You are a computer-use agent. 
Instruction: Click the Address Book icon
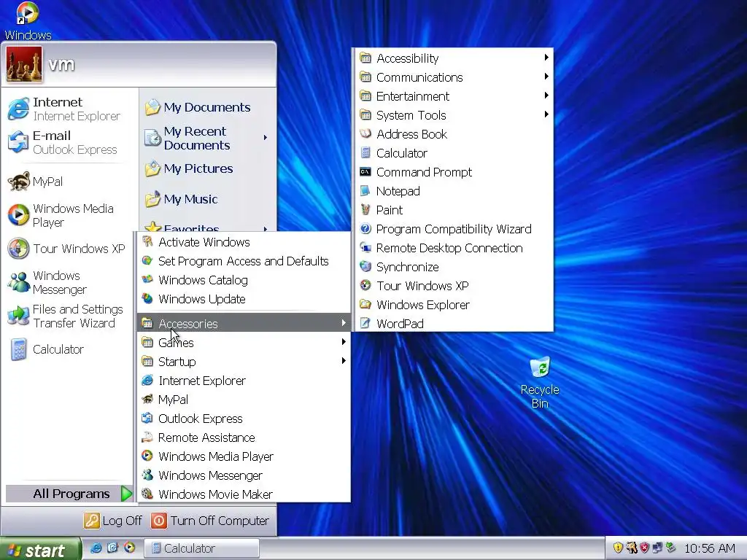365,134
